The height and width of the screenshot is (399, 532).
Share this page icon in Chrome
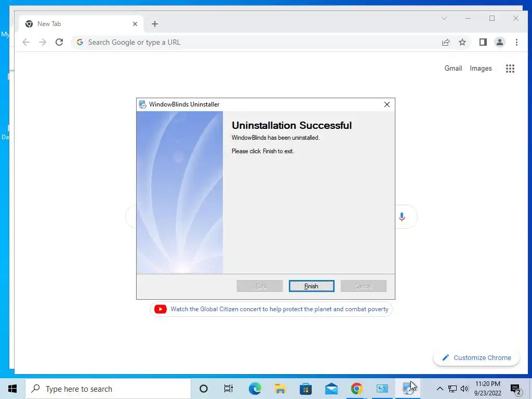pyautogui.click(x=445, y=42)
